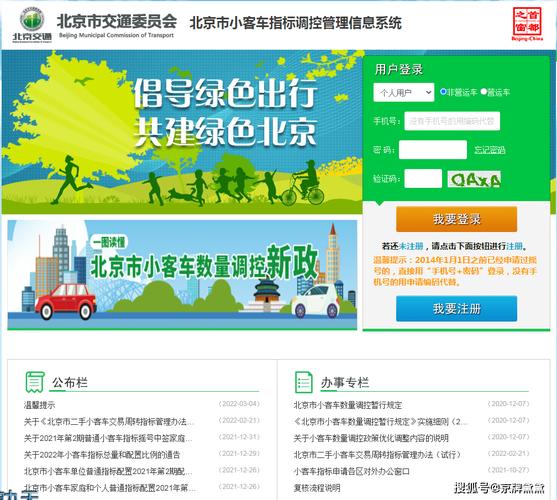The height and width of the screenshot is (500, 557).
Task: Select the 营运车 radio option
Action: 483,92
